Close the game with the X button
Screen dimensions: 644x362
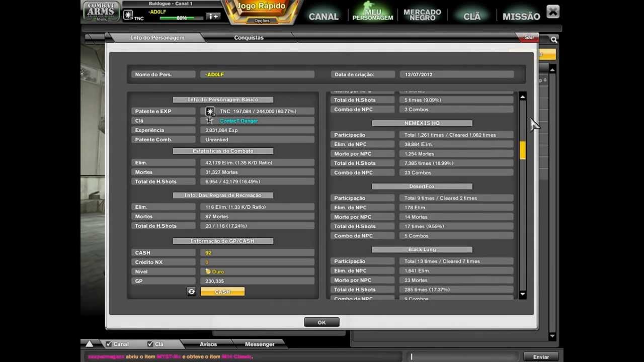(x=553, y=11)
